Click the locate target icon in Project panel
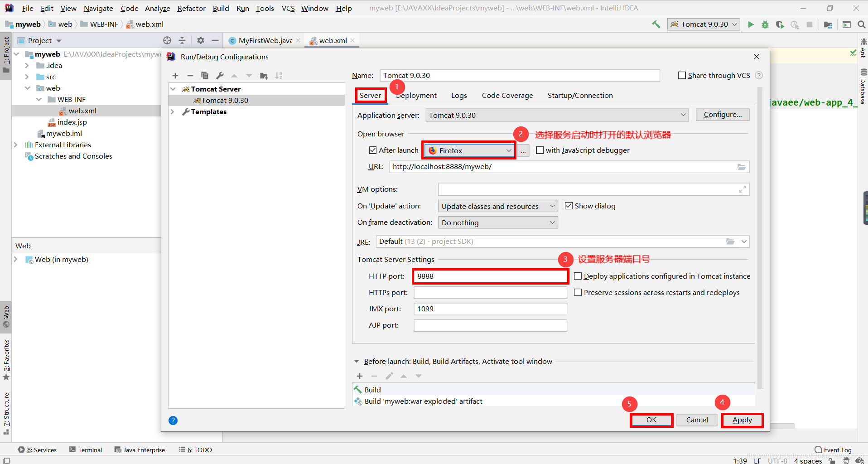Viewport: 868px width, 464px height. tap(167, 40)
